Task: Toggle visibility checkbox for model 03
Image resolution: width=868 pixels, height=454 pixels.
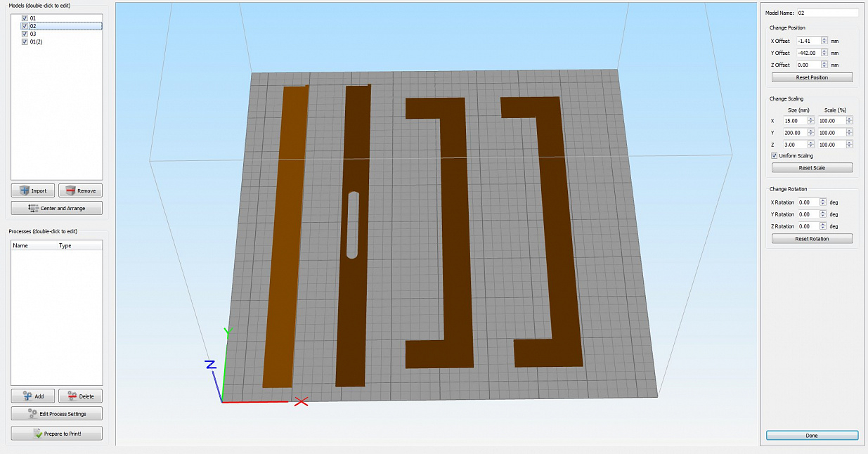Action: pyautogui.click(x=25, y=34)
